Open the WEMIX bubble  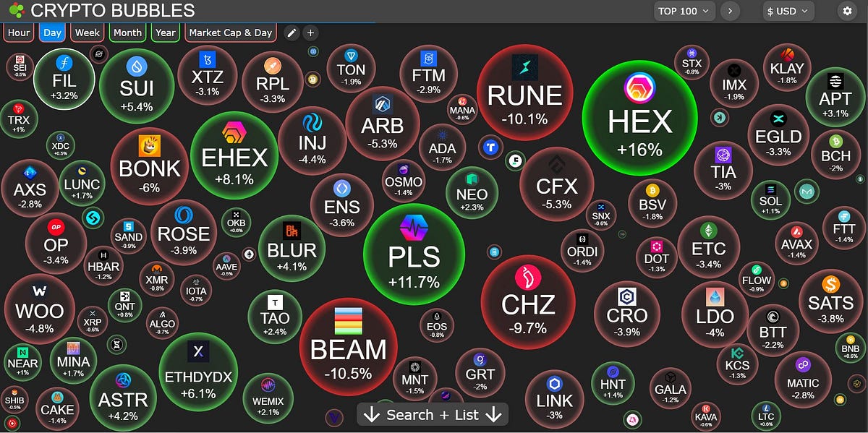point(268,398)
